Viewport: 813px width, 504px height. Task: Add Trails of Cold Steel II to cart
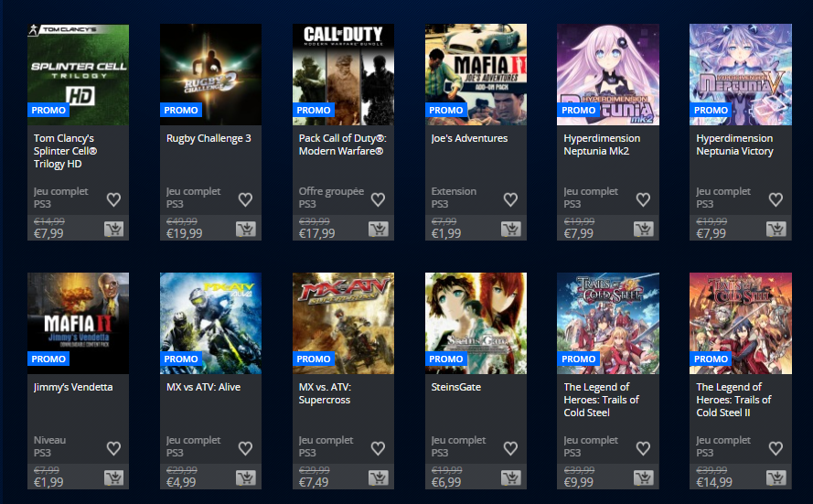pyautogui.click(x=776, y=477)
